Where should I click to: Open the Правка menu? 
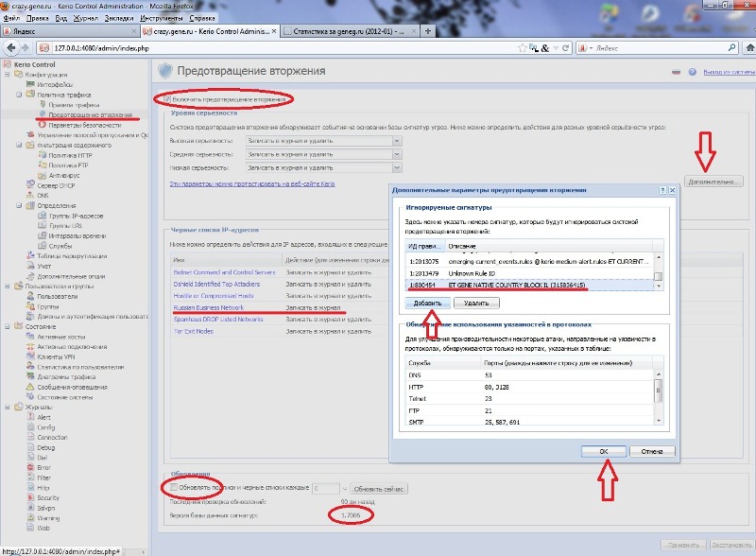pyautogui.click(x=37, y=18)
